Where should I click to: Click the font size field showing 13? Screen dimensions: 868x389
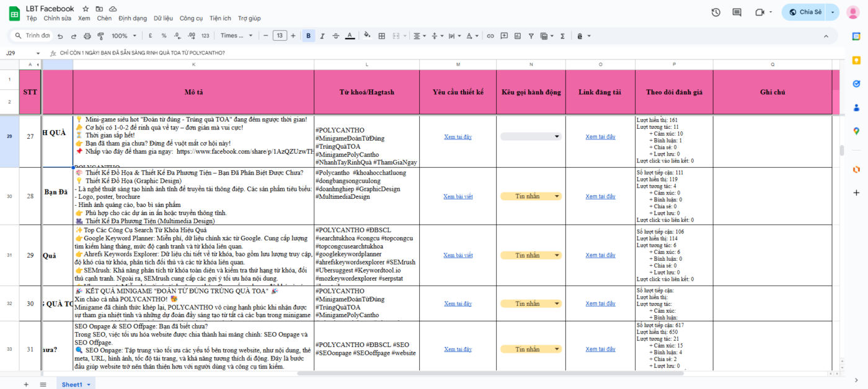[280, 36]
